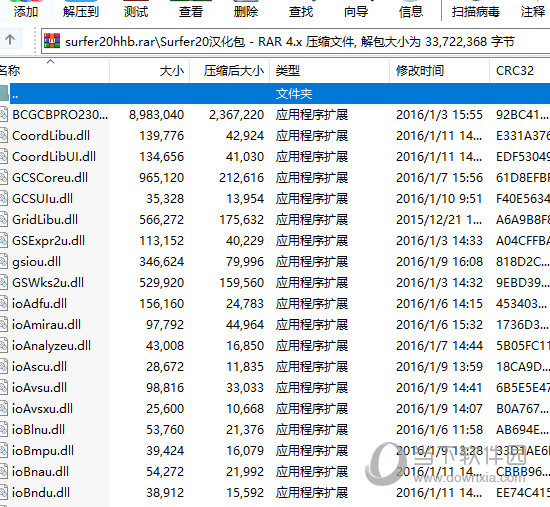
Task: Click the 向导 (Wizard) toolbar button
Action: (x=356, y=11)
